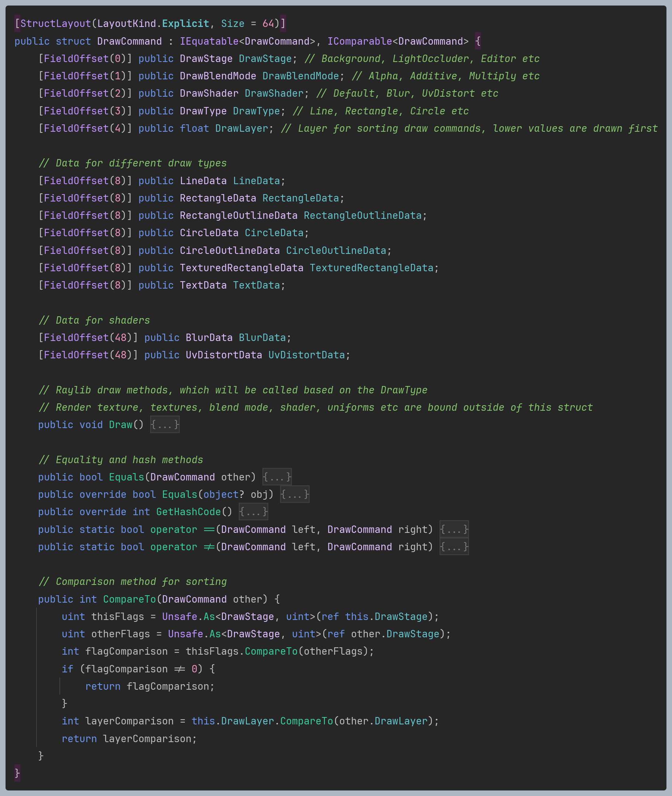Click the 'return layerComparison;' statement
This screenshot has height=796, width=672.
tap(130, 738)
